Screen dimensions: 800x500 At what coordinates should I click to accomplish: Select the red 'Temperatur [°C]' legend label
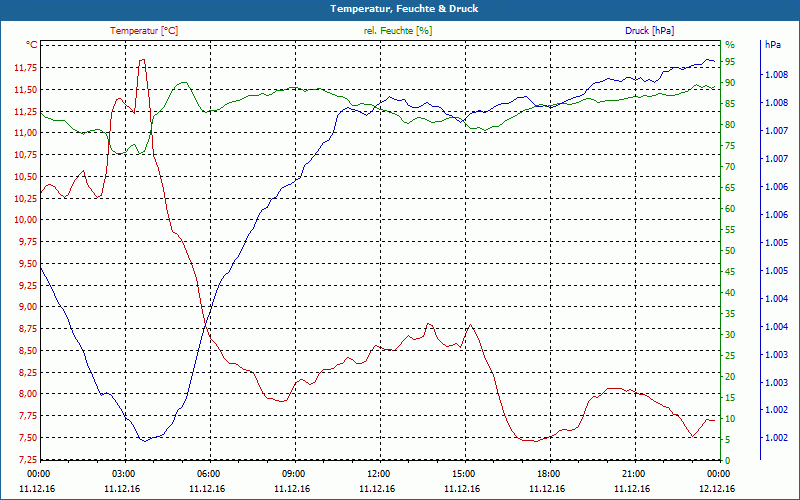pos(144,31)
